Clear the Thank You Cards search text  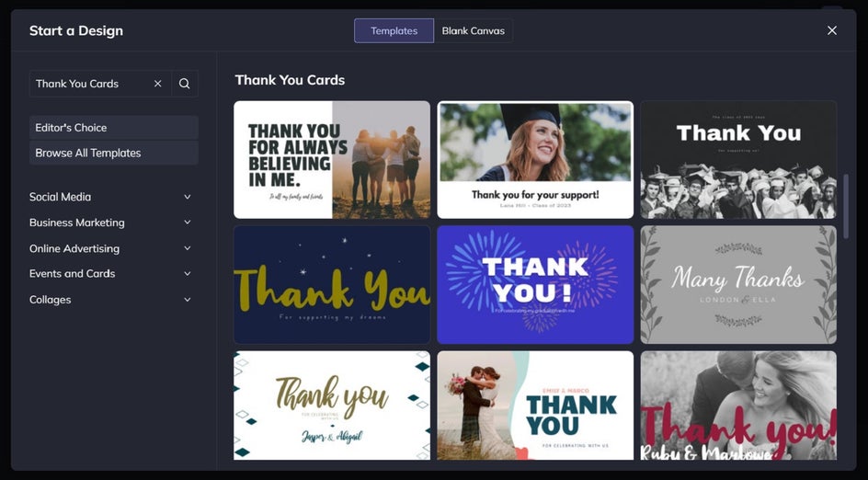click(x=158, y=84)
